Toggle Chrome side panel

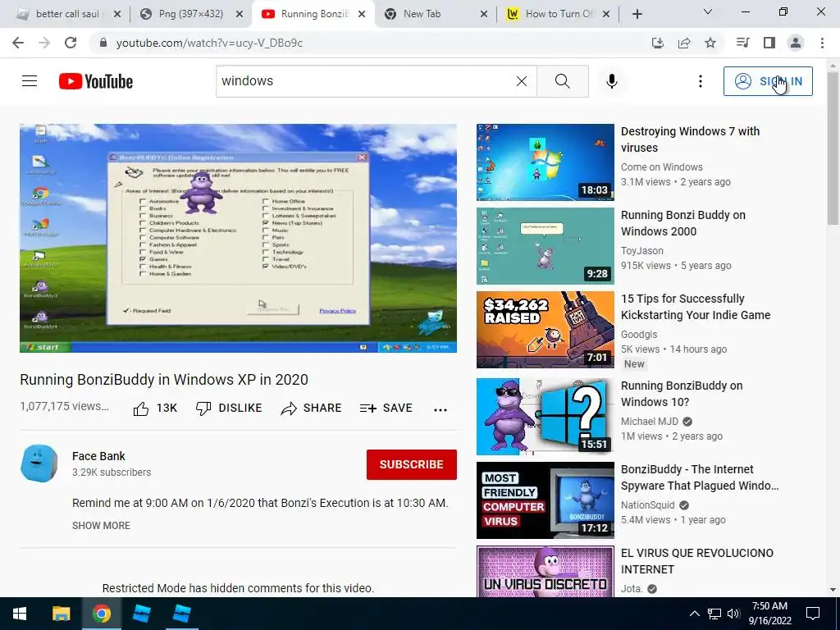(x=769, y=43)
